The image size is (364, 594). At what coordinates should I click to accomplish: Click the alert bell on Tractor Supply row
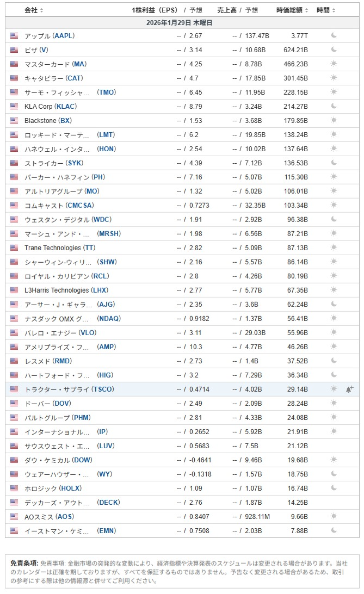(349, 389)
